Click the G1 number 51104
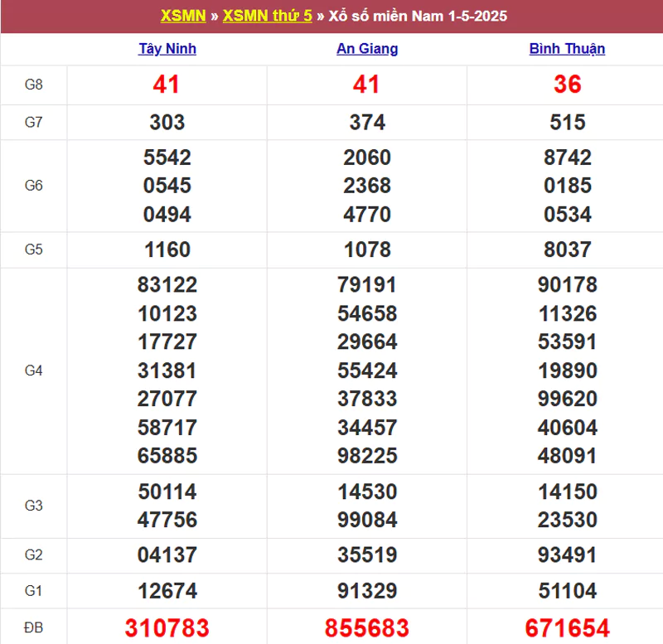Image resolution: width=663 pixels, height=644 pixels. click(x=568, y=591)
